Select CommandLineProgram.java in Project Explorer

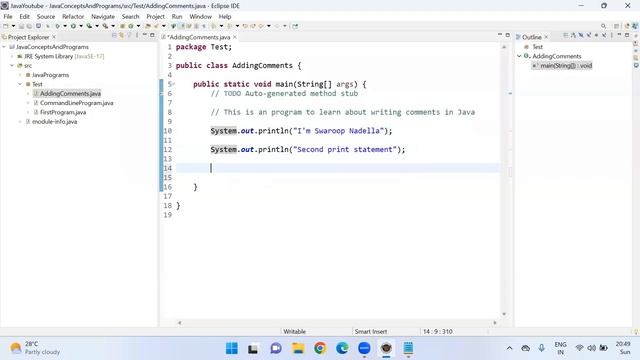click(x=76, y=103)
